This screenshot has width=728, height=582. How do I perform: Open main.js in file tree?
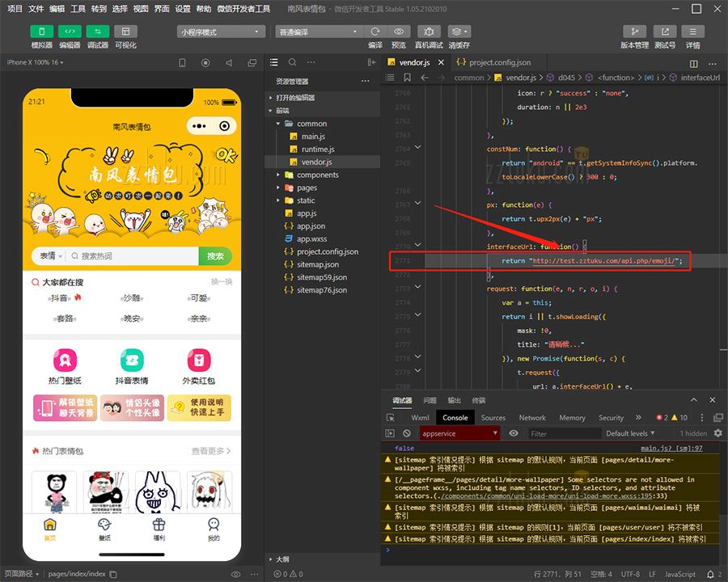pyautogui.click(x=312, y=137)
